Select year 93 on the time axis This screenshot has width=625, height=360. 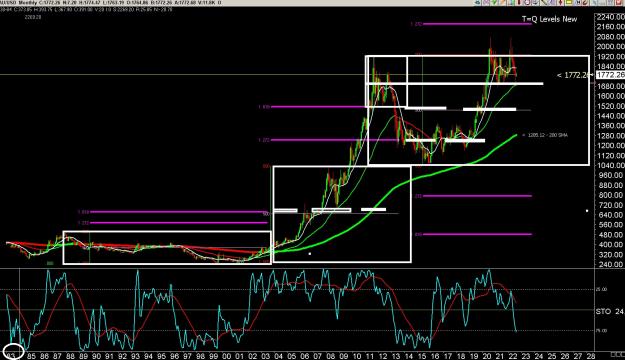(x=135, y=356)
